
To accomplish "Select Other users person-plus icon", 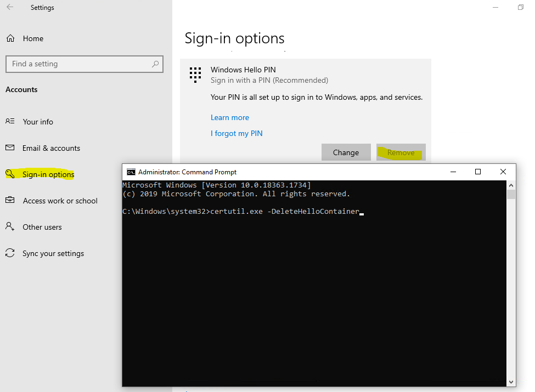I will pos(10,226).
